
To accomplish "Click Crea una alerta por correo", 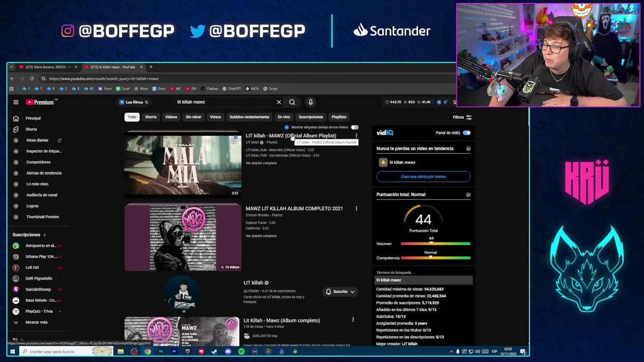I will [x=423, y=176].
